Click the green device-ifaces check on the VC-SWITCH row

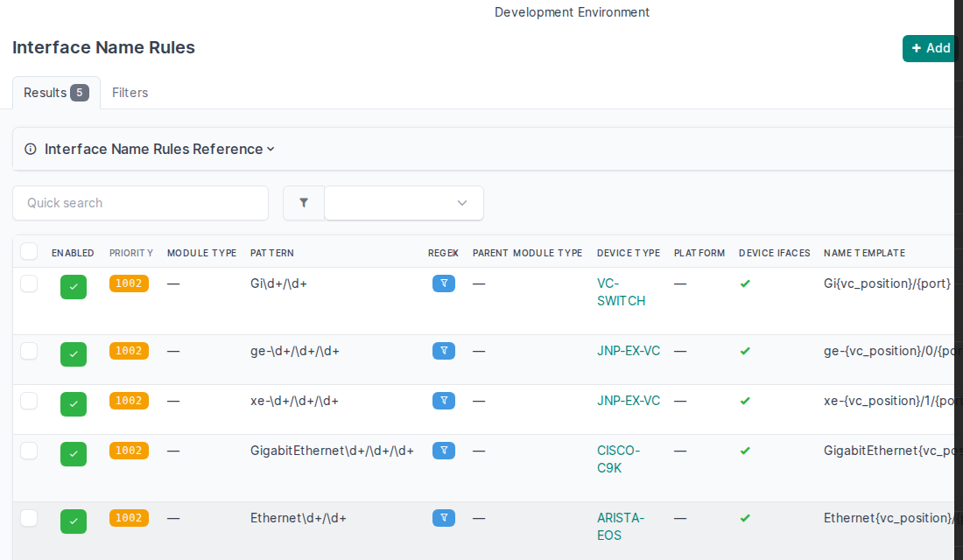[x=745, y=283]
